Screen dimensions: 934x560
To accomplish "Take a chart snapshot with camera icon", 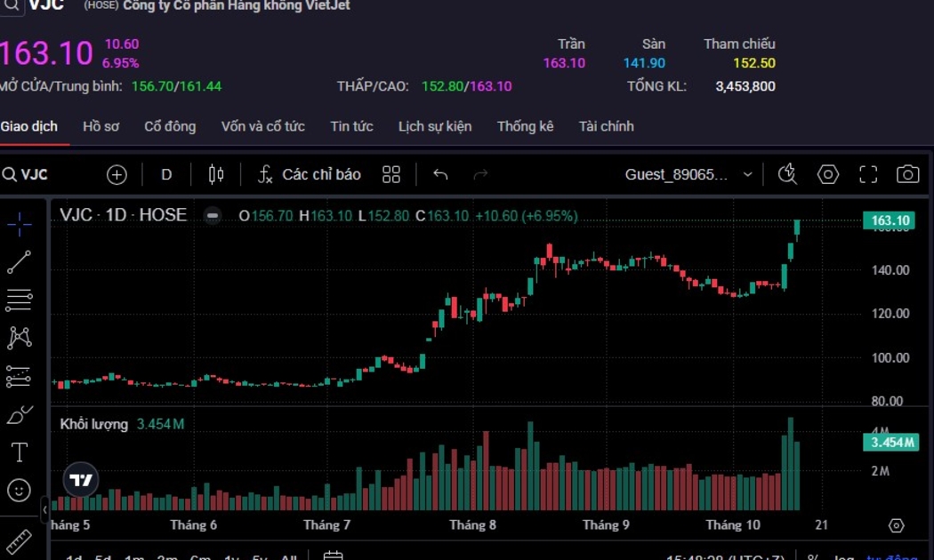I will [907, 174].
